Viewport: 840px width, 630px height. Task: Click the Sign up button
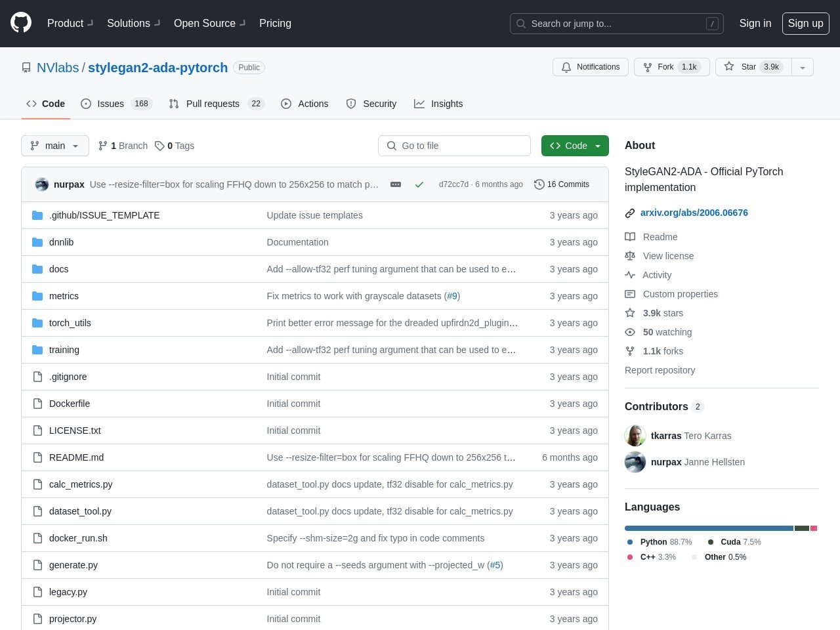pyautogui.click(x=805, y=23)
